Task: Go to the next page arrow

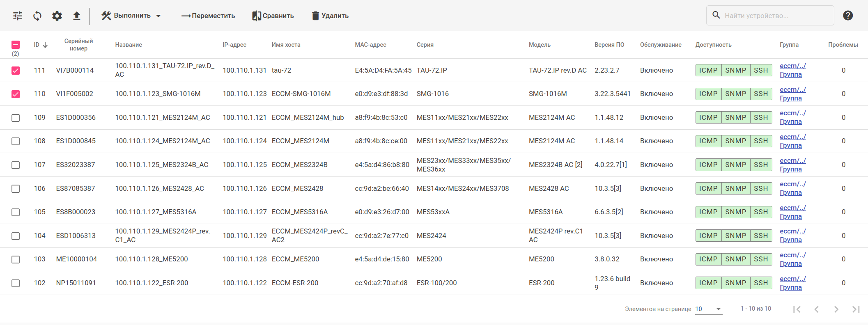Action: (836, 309)
